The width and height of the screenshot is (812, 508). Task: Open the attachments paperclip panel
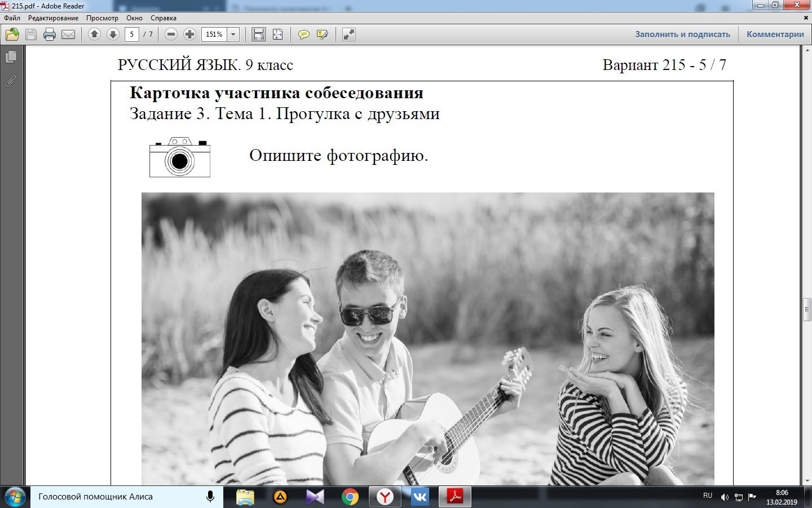(11, 81)
